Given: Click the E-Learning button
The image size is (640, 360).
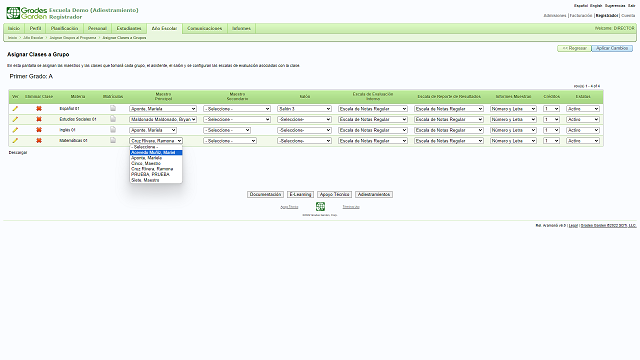Looking at the screenshot, I should [x=300, y=195].
